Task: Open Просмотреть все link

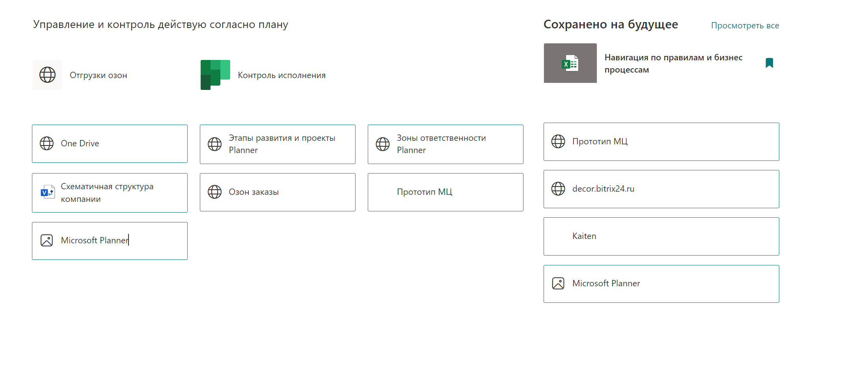Action: point(745,26)
